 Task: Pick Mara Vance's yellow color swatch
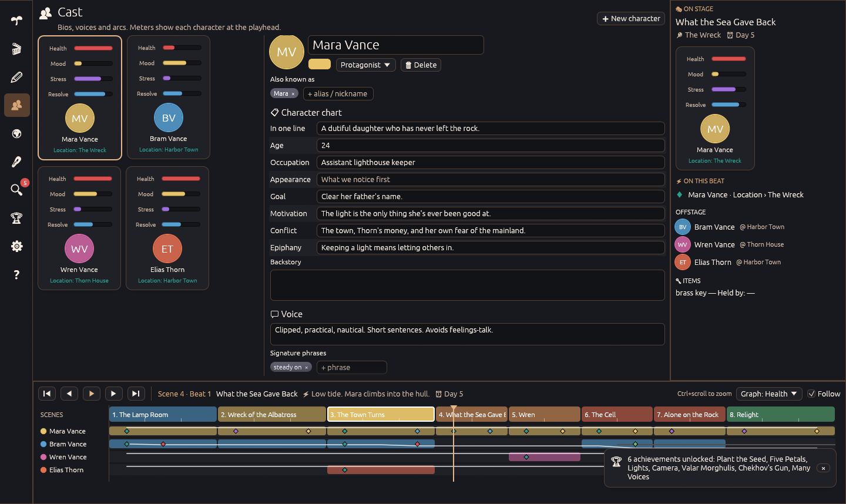tap(320, 64)
